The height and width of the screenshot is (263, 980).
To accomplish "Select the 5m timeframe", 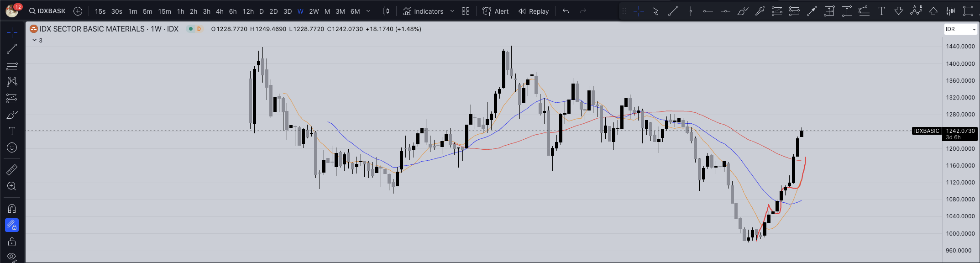I will 147,11.
